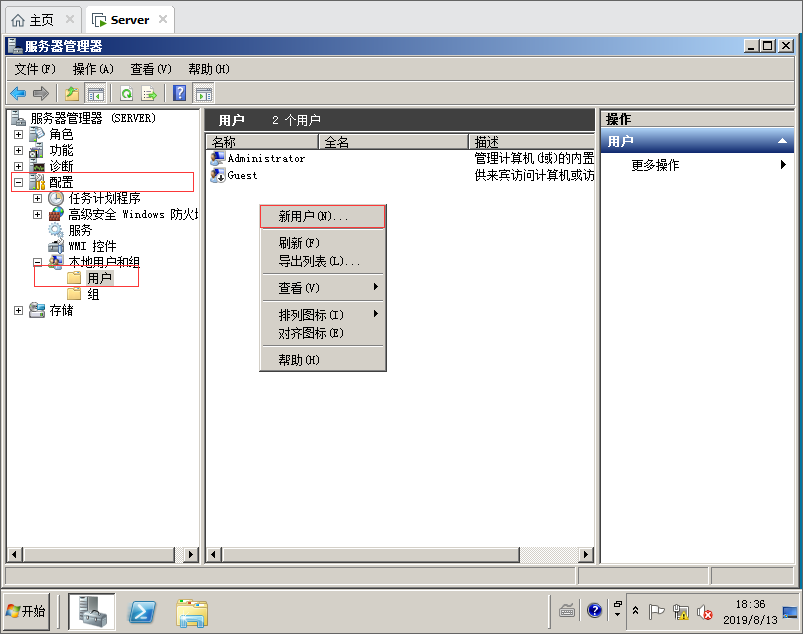Screen dimensions: 803x634
Task: Open the 操作(A) menu
Action: pyautogui.click(x=93, y=69)
